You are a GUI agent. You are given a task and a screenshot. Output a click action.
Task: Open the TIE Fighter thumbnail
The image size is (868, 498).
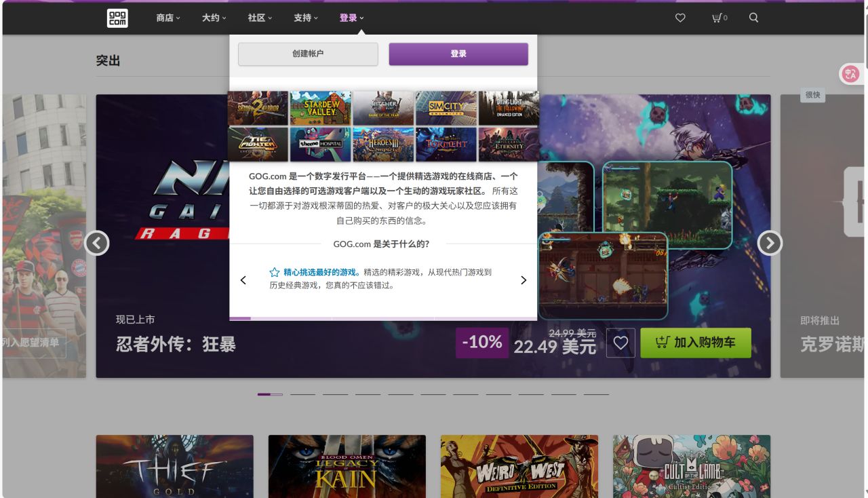(258, 144)
